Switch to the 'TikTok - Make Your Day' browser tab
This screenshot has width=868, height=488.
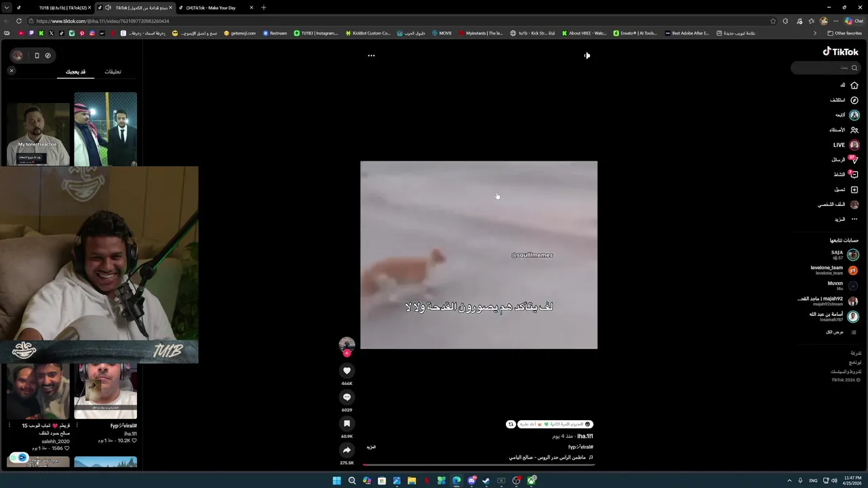point(216,7)
